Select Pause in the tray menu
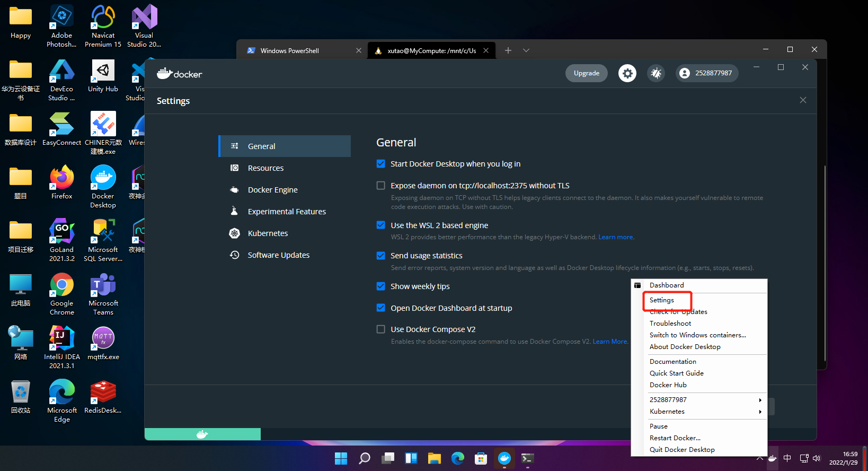This screenshot has width=868, height=471. (x=699, y=426)
